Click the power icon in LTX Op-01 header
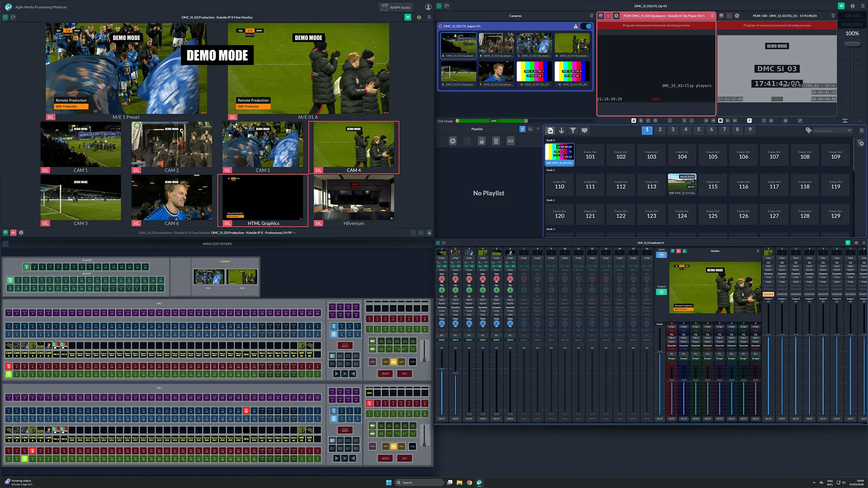The width and height of the screenshot is (868, 488). 439,6
